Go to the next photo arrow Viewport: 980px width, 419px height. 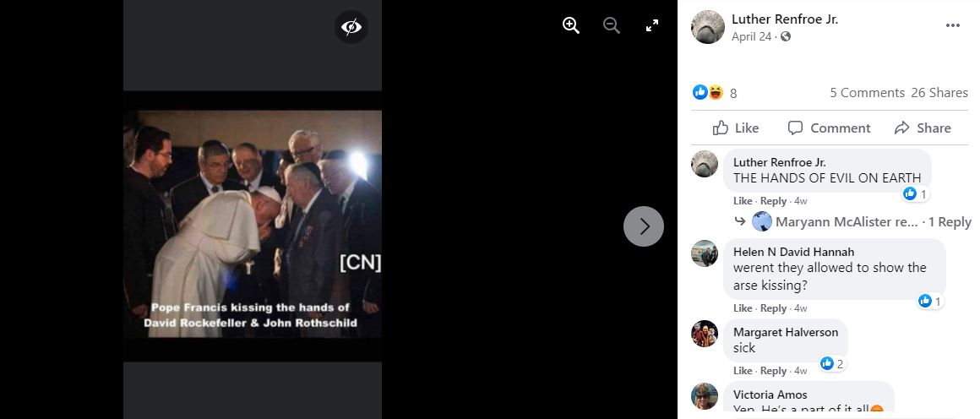(644, 226)
